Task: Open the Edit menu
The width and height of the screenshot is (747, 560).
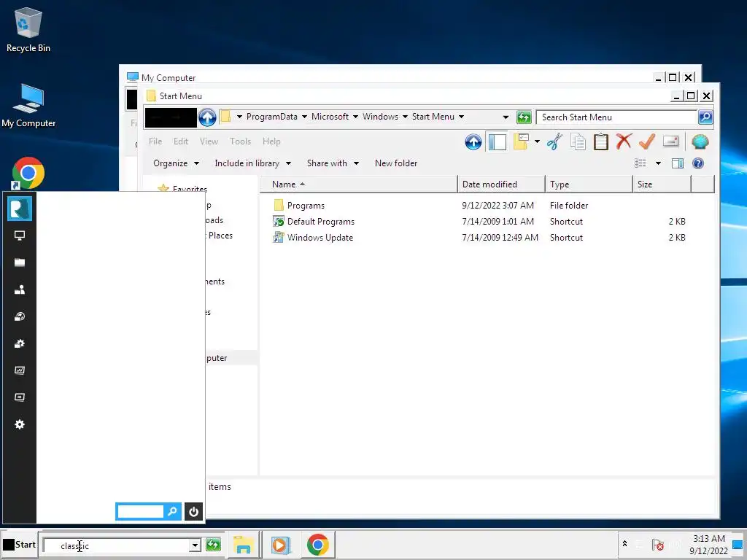Action: 181,141
